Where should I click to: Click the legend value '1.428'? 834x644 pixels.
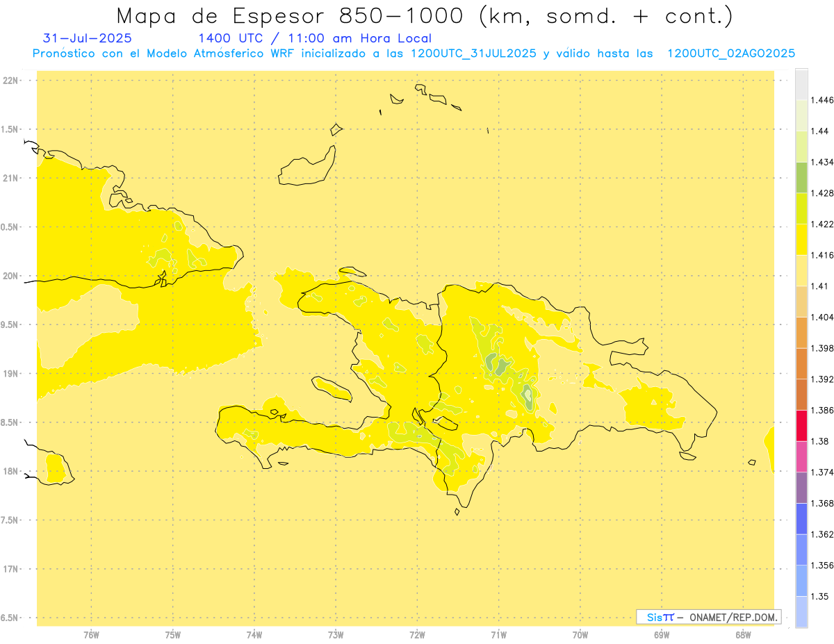click(822, 193)
